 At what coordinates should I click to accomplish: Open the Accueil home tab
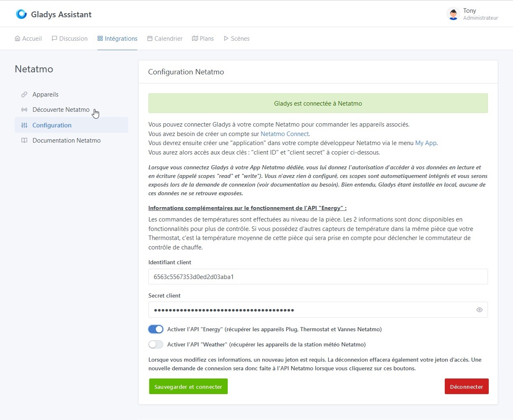[x=28, y=39]
